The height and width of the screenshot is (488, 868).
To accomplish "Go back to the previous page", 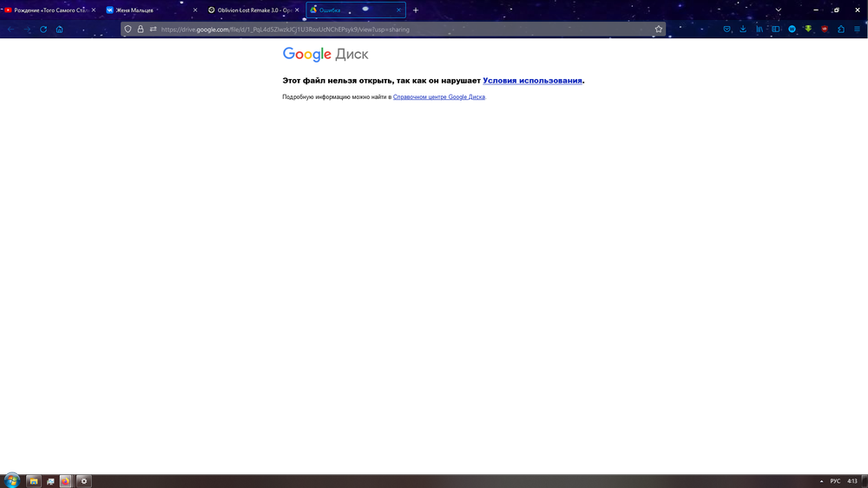I will pyautogui.click(x=11, y=30).
